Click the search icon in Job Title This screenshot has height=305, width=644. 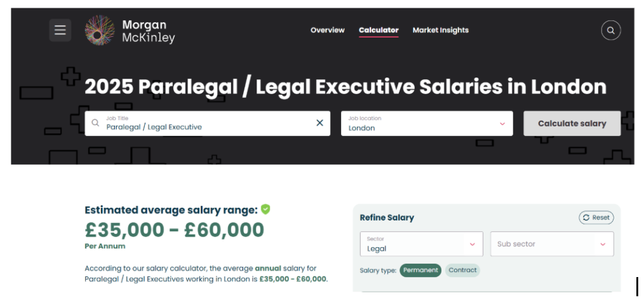point(95,123)
